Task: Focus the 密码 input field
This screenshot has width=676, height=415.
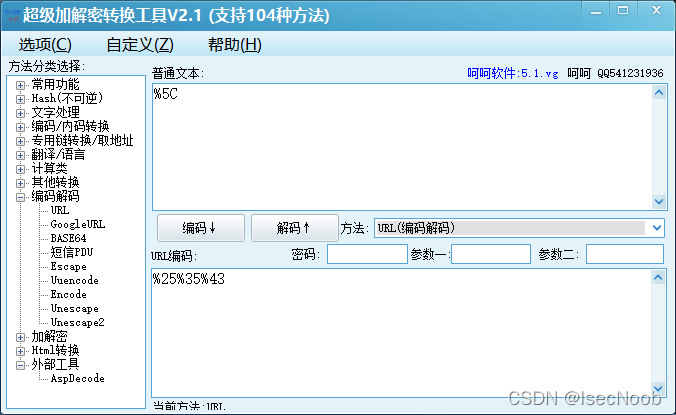Action: point(367,254)
